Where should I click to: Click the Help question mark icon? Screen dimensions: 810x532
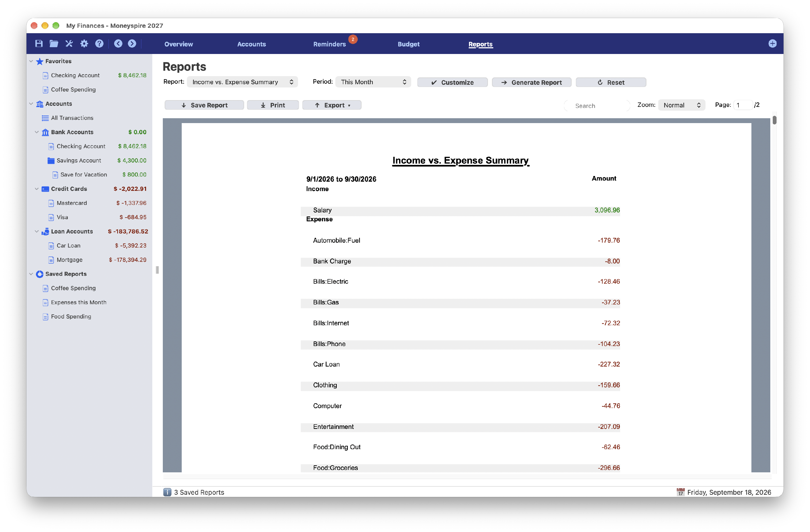[99, 43]
